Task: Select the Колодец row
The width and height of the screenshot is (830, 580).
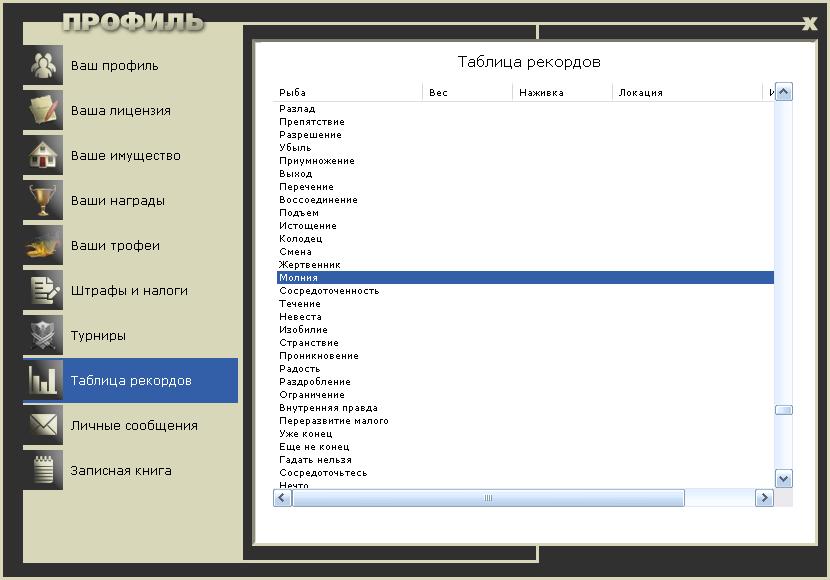Action: (525, 239)
